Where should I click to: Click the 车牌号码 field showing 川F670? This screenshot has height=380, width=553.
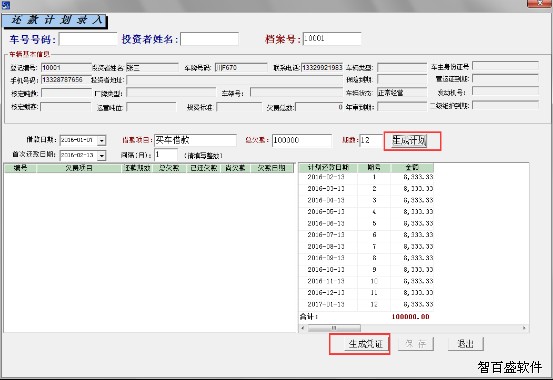pyautogui.click(x=241, y=67)
